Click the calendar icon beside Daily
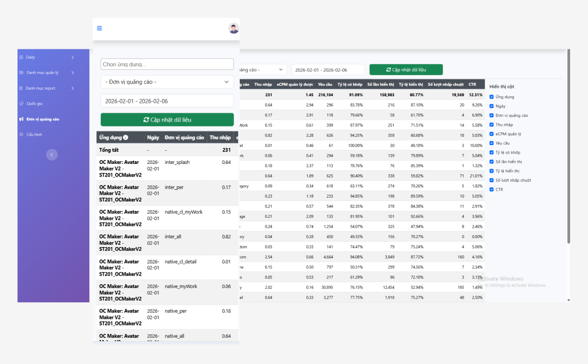The width and height of the screenshot is (588, 364). click(21, 57)
